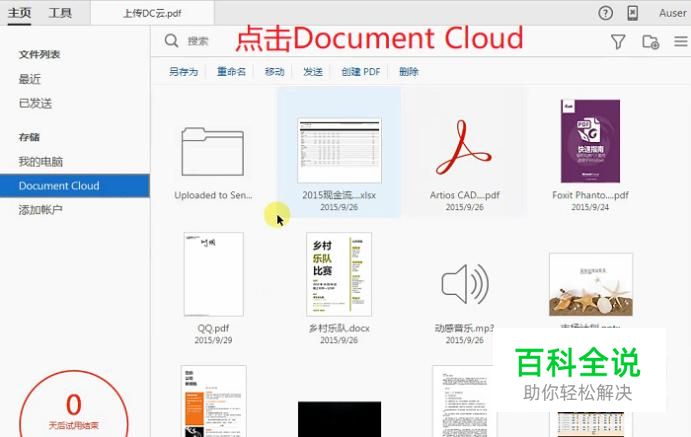The width and height of the screenshot is (691, 437).
Task: Click the Auser account name
Action: (672, 13)
